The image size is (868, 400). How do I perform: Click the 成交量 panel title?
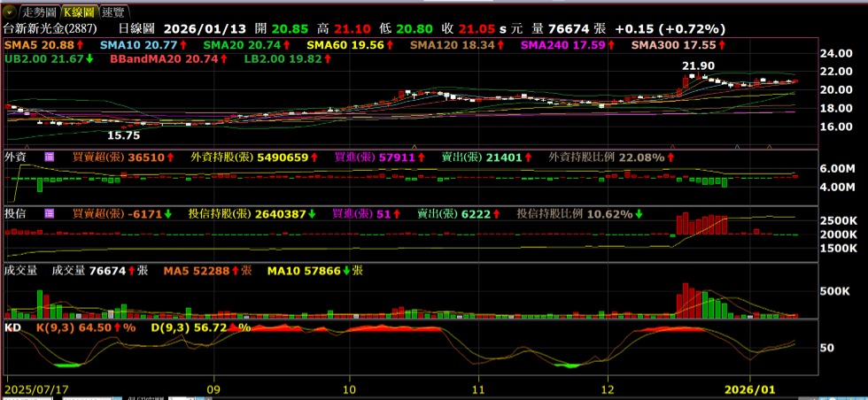20,271
